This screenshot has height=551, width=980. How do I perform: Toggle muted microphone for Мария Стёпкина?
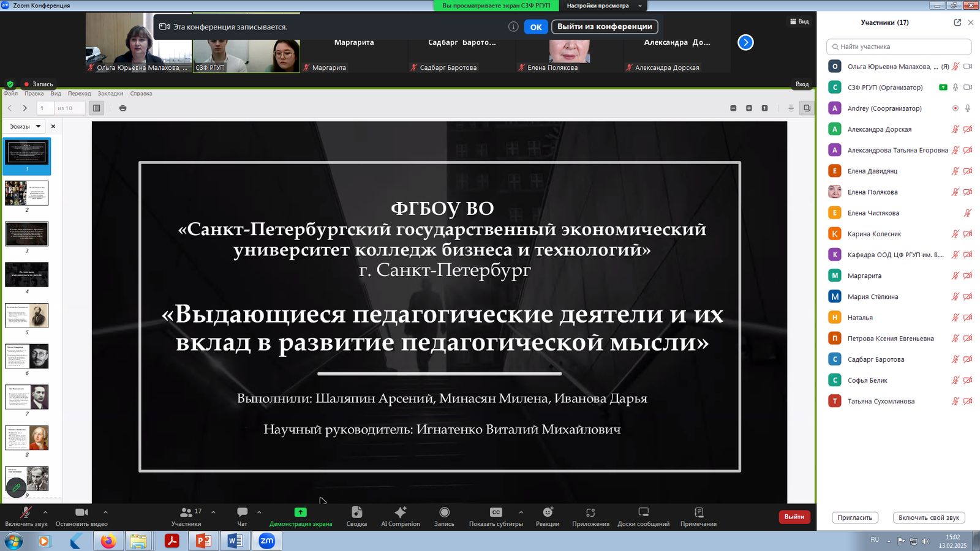[955, 297]
